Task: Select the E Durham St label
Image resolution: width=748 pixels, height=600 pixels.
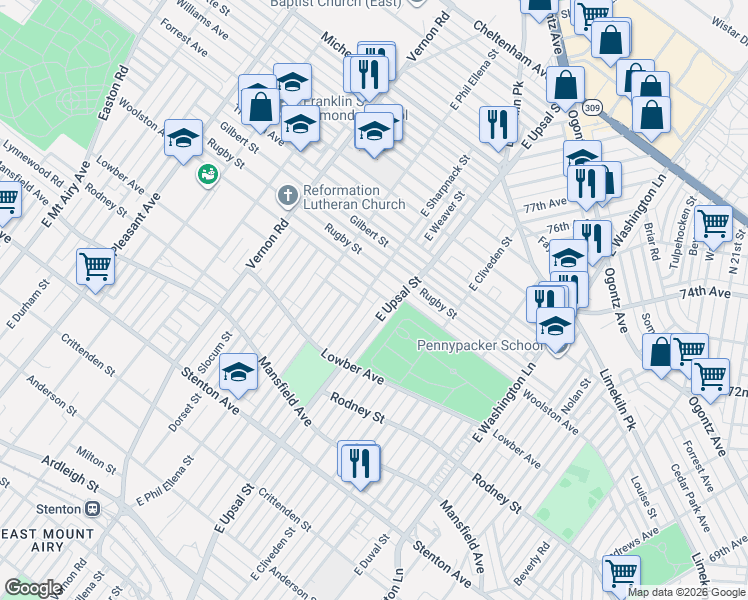Action: 28,304
